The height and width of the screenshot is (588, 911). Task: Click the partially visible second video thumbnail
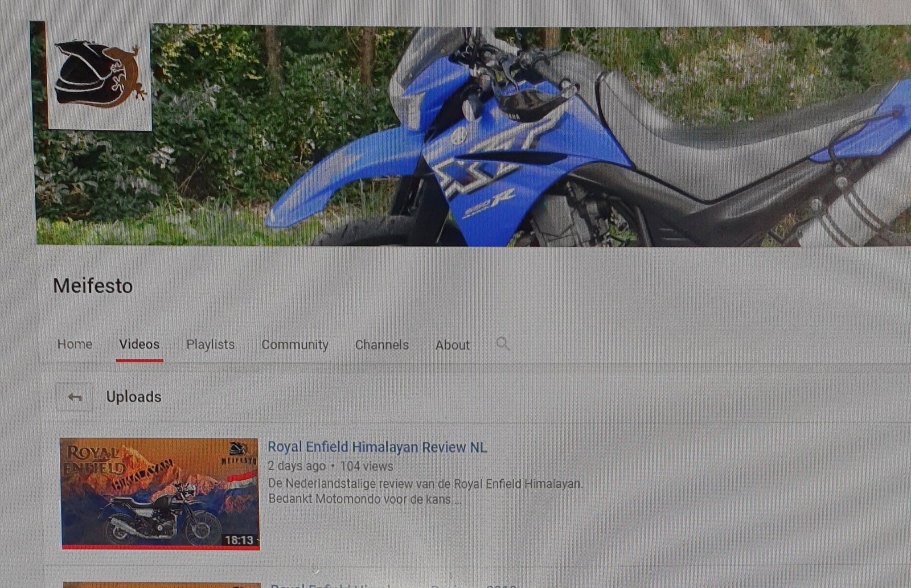click(162, 585)
